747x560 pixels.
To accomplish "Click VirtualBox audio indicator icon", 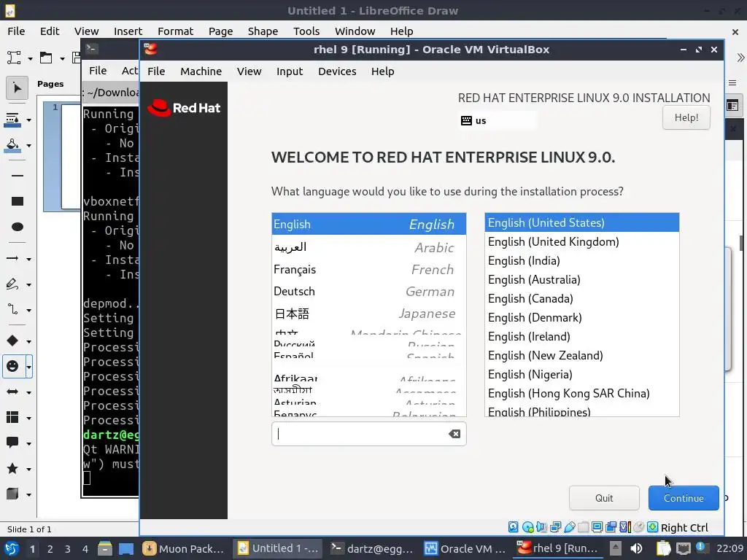I will (x=541, y=527).
